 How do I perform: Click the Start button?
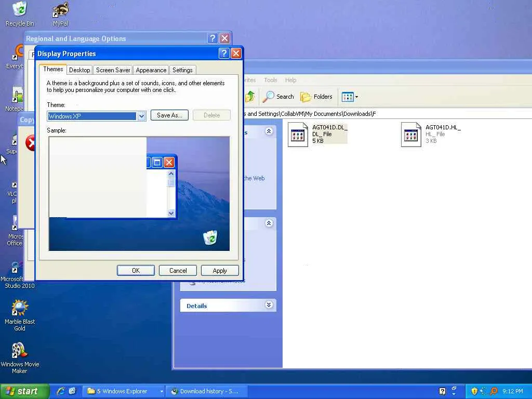pyautogui.click(x=24, y=391)
